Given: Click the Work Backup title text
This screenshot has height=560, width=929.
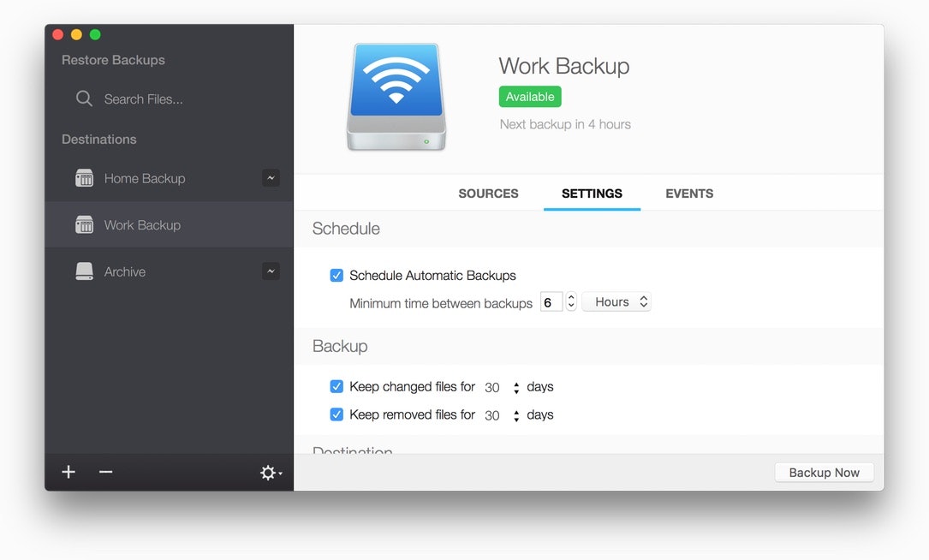Looking at the screenshot, I should coord(564,66).
